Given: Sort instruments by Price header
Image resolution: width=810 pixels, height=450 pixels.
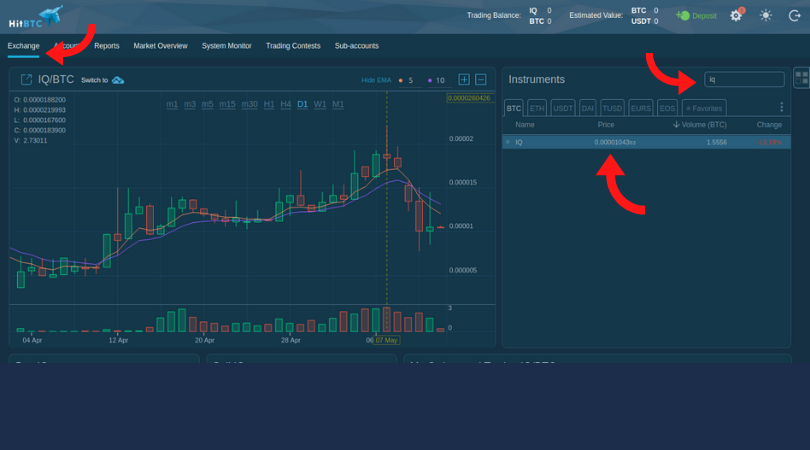Looking at the screenshot, I should click(x=605, y=125).
